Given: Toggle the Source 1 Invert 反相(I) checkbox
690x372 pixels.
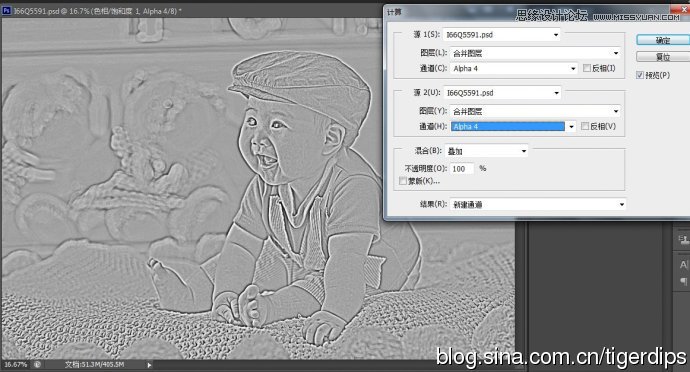Looking at the screenshot, I should pyautogui.click(x=587, y=68).
